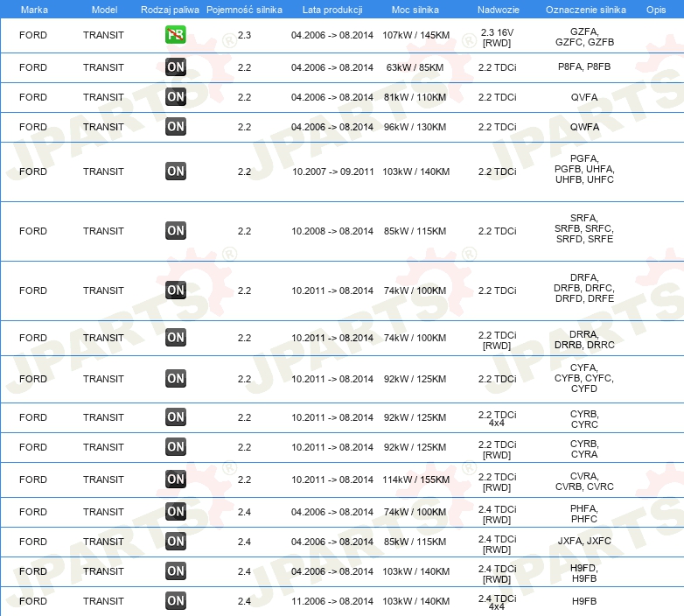Screen dimensions: 684x616
Task: Select the JXFA, JXFC engine code cell
Action: pos(584,541)
